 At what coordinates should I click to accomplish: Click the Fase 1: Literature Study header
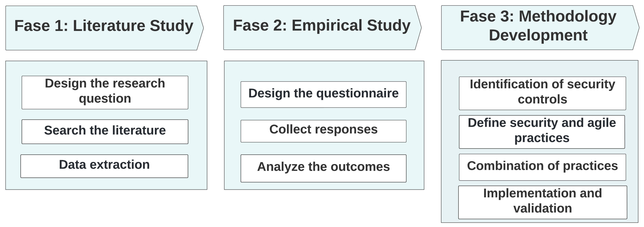pos(103,26)
